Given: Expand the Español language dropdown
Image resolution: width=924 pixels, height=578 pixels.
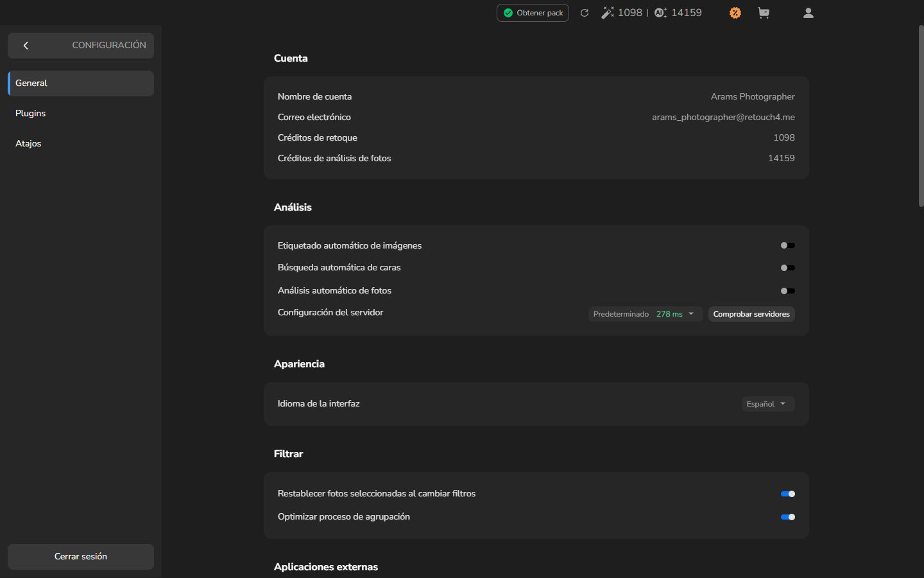Looking at the screenshot, I should pyautogui.click(x=768, y=404).
